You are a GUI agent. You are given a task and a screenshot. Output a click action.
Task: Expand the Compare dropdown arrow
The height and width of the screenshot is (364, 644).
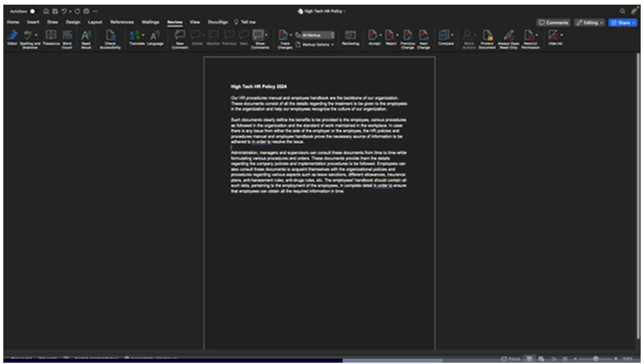[452, 35]
